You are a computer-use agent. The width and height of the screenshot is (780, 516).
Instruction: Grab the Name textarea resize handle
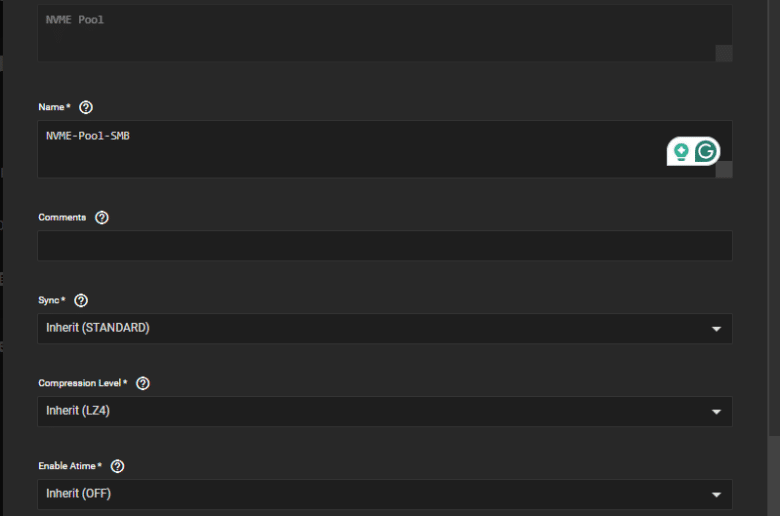(x=724, y=169)
